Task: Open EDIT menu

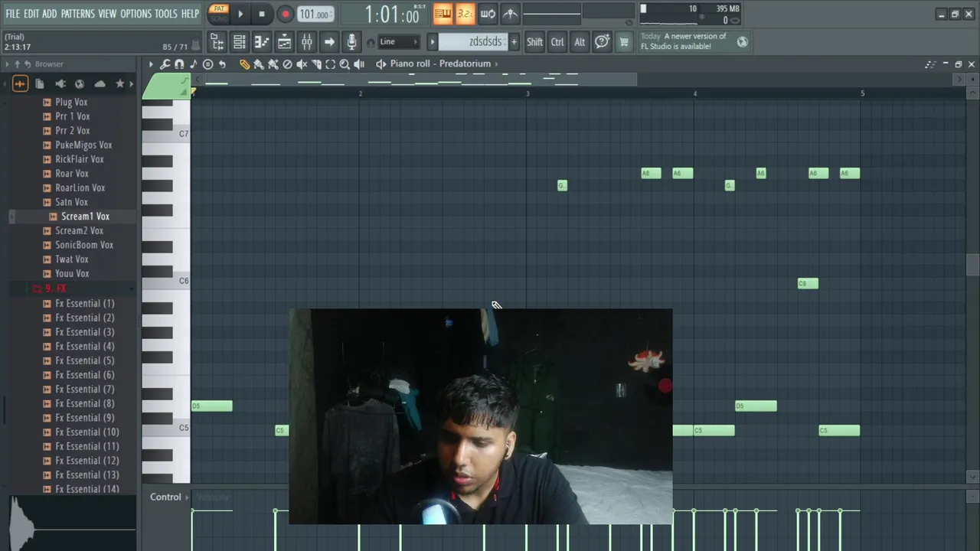Action: (31, 14)
